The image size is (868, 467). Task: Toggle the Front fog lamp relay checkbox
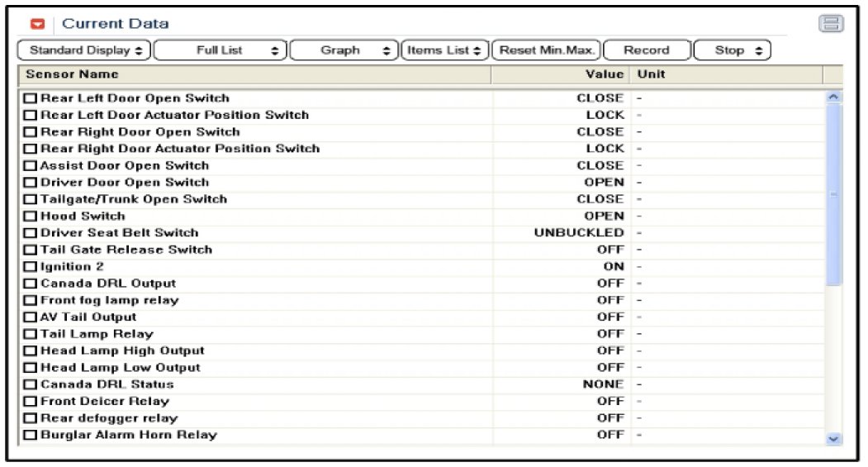tap(31, 301)
